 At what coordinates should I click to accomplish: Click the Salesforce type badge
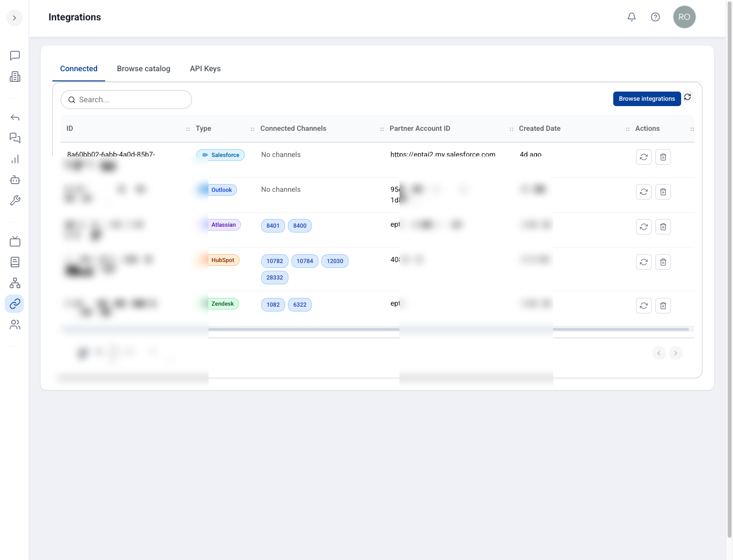[221, 155]
